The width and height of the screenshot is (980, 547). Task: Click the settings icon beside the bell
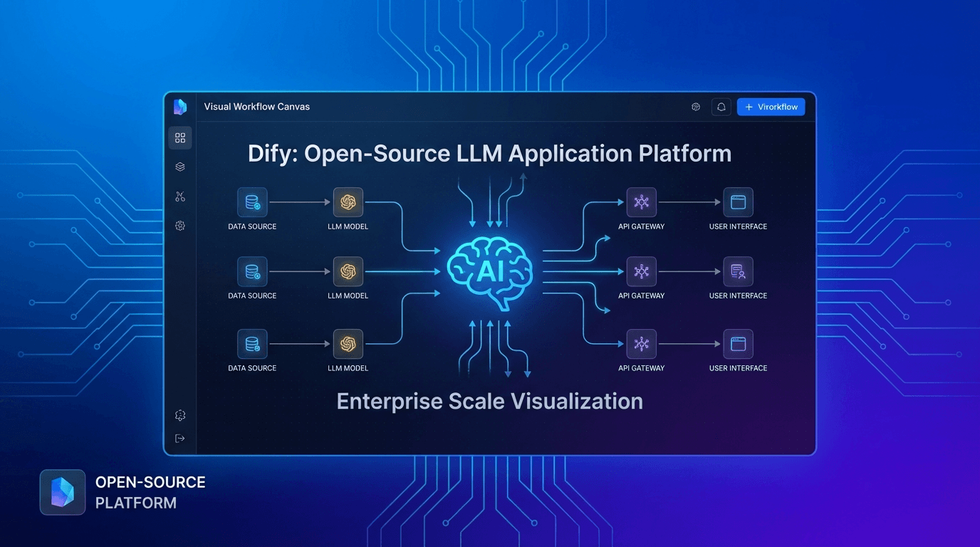696,107
